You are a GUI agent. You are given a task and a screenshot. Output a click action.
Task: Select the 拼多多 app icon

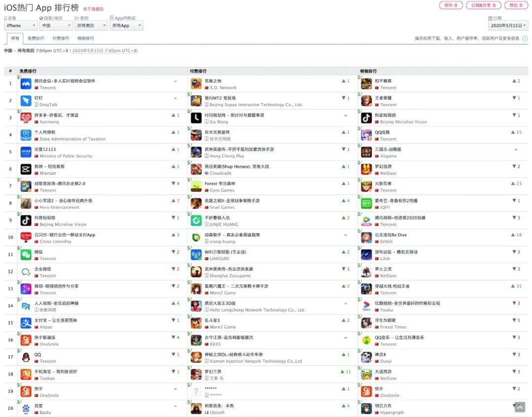pyautogui.click(x=26, y=118)
